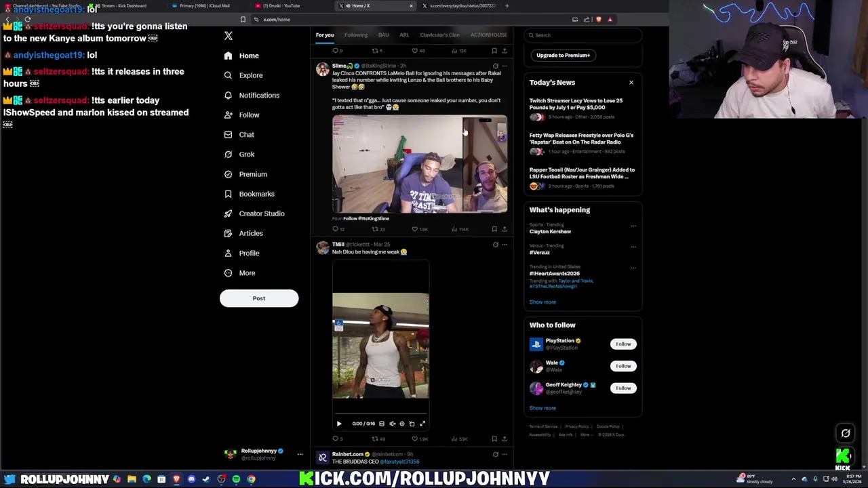Click the X logo above the sidebar

pos(229,36)
